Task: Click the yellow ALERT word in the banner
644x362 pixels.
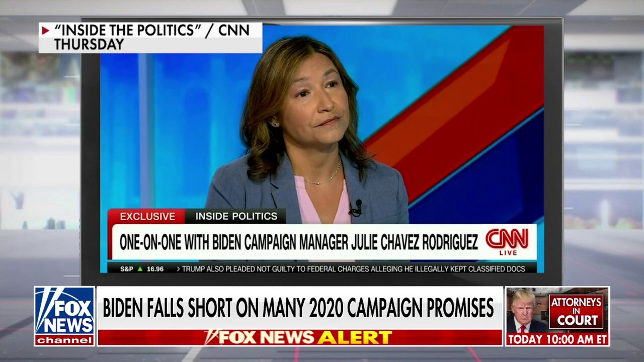Action: [x=354, y=337]
